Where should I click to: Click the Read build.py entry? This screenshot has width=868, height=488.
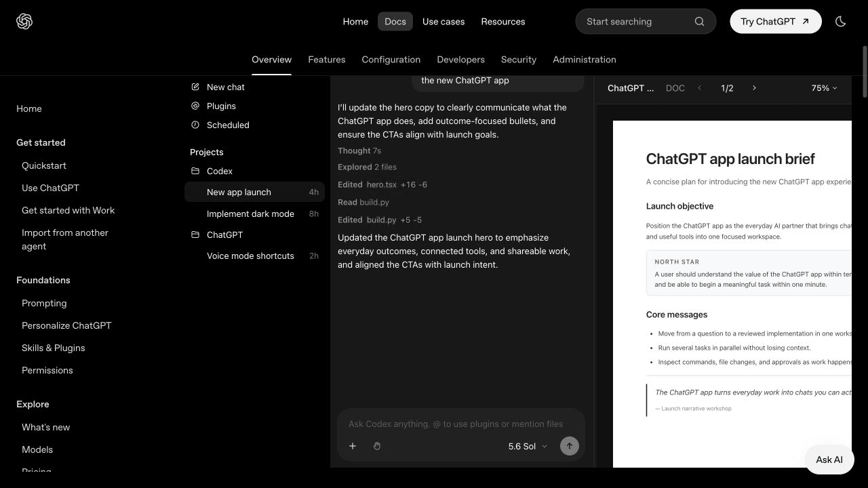pos(363,202)
